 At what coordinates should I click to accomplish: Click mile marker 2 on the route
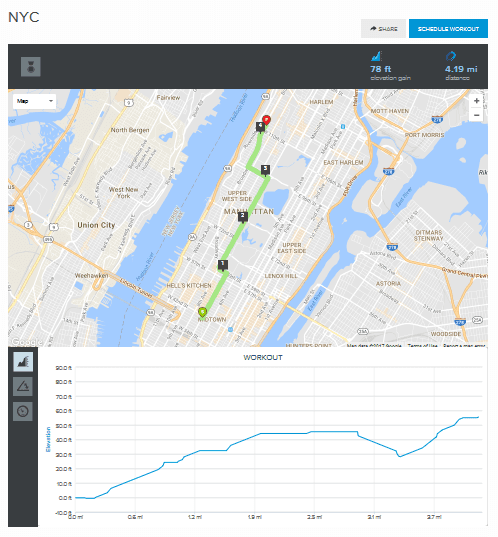pos(243,217)
